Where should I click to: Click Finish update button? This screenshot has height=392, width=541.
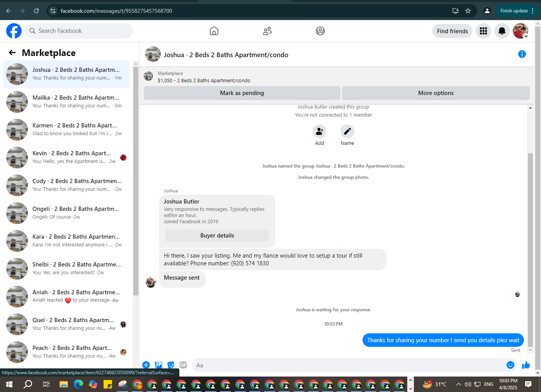(x=517, y=11)
